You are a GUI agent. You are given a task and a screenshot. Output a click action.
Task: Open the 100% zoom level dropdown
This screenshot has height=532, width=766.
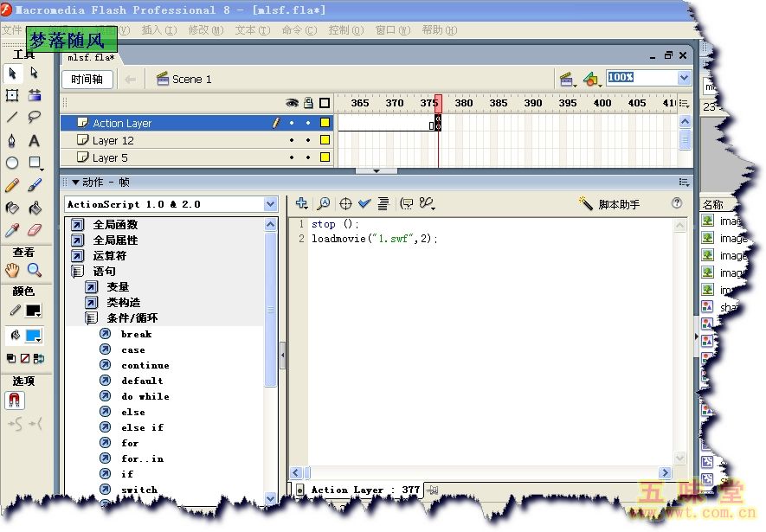coord(684,78)
